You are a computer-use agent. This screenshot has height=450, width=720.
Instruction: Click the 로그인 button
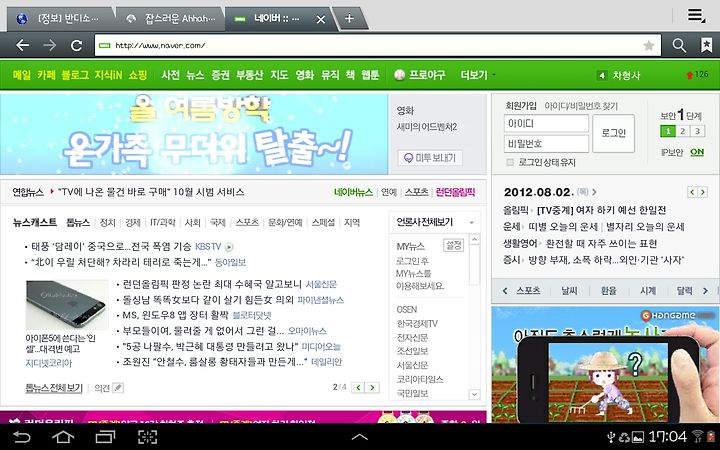click(613, 133)
